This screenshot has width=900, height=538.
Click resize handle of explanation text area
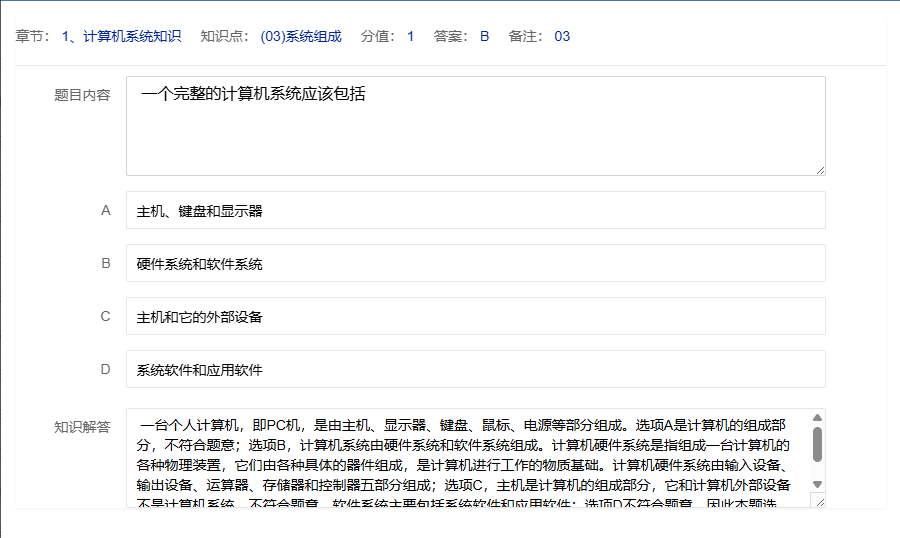(820, 503)
